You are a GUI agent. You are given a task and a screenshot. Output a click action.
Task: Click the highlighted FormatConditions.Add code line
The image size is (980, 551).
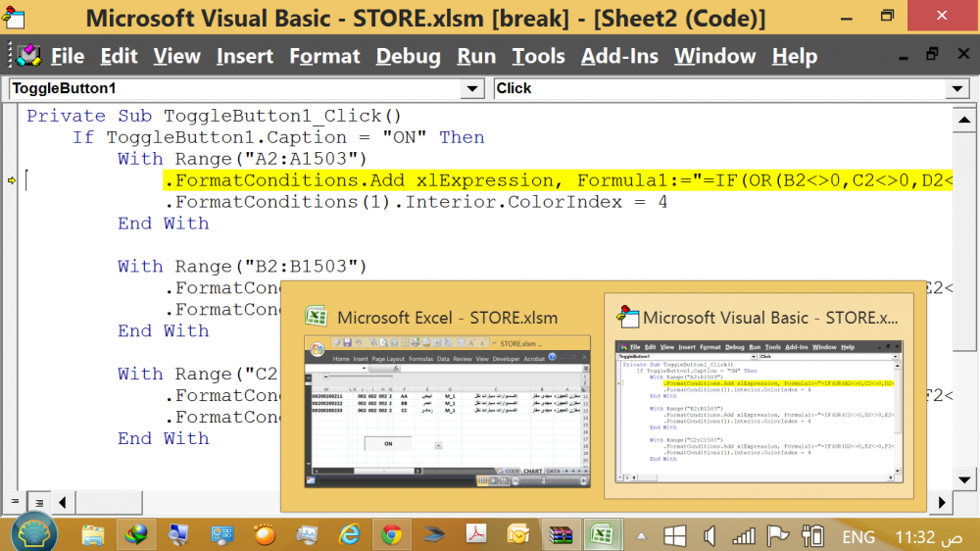(558, 180)
